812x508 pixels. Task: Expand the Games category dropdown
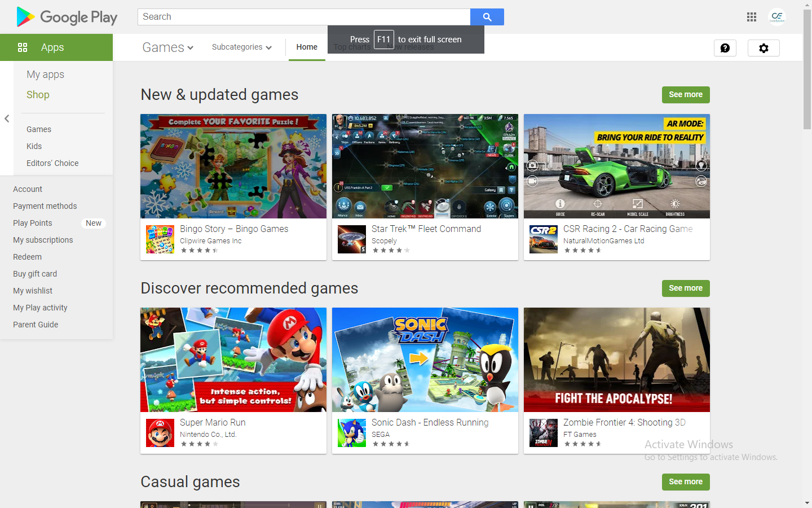(167, 47)
